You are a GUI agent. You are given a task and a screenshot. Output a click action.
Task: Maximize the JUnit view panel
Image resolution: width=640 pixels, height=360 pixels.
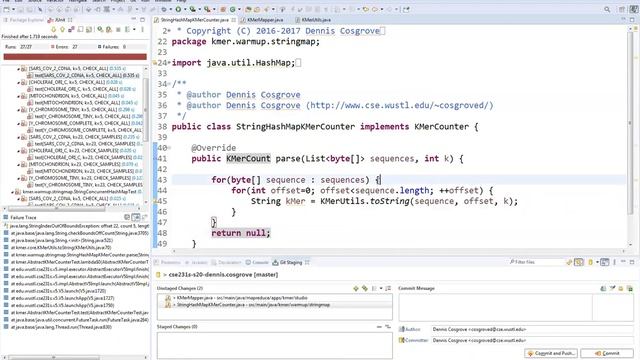click(142, 20)
